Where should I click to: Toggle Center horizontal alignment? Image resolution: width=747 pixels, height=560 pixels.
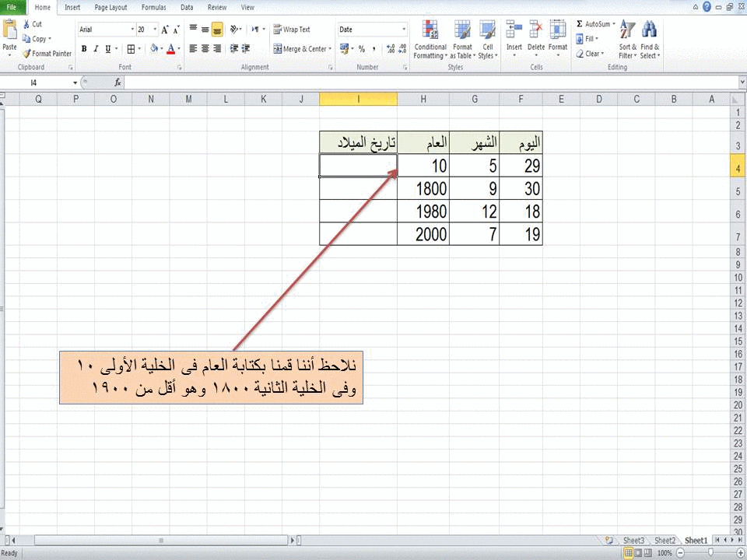click(205, 48)
